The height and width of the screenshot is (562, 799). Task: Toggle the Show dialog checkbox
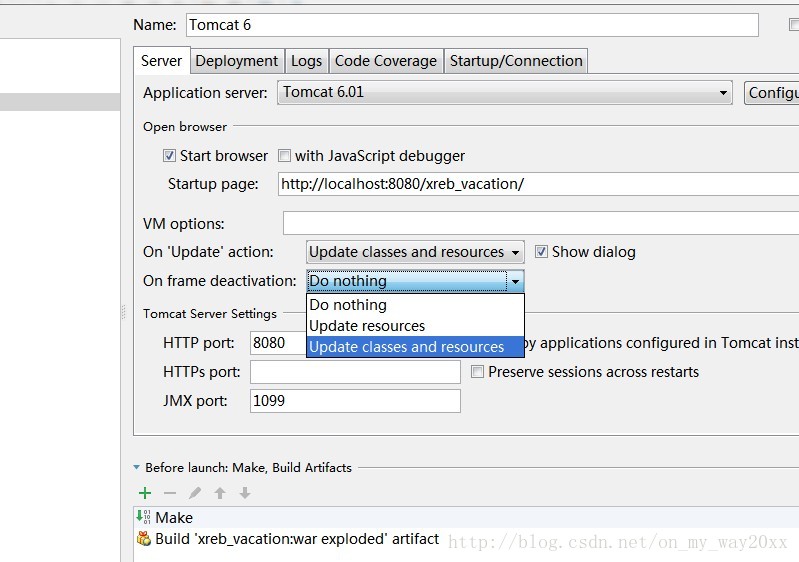541,252
